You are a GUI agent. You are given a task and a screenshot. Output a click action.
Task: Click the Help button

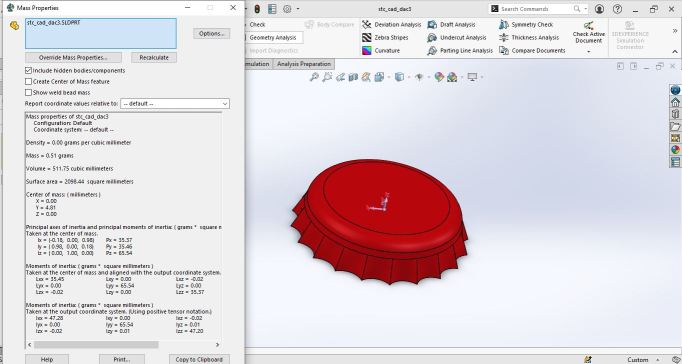point(47,359)
